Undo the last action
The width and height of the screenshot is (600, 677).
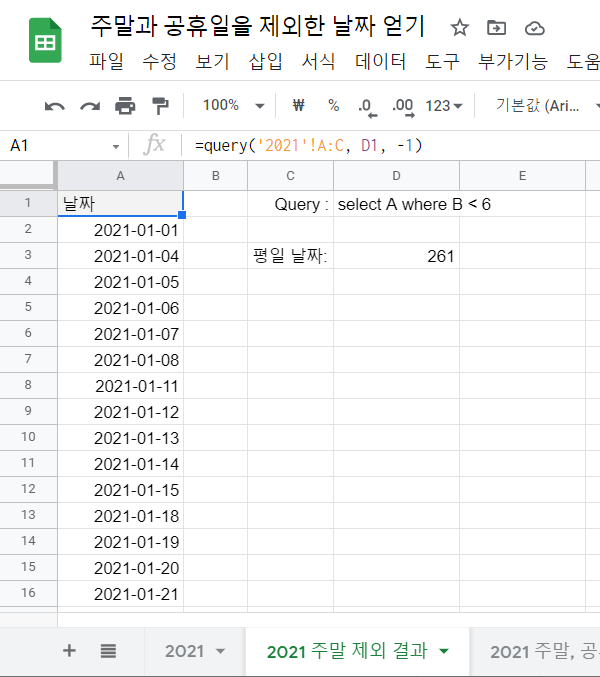point(55,105)
